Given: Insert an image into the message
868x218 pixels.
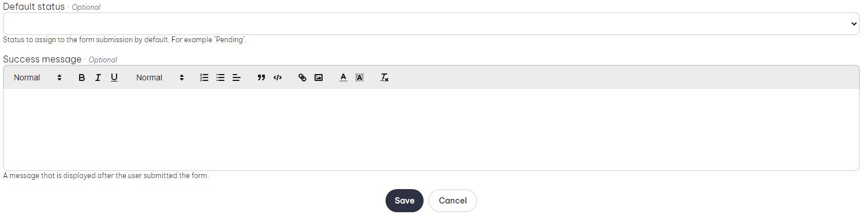Looking at the screenshot, I should tap(319, 77).
